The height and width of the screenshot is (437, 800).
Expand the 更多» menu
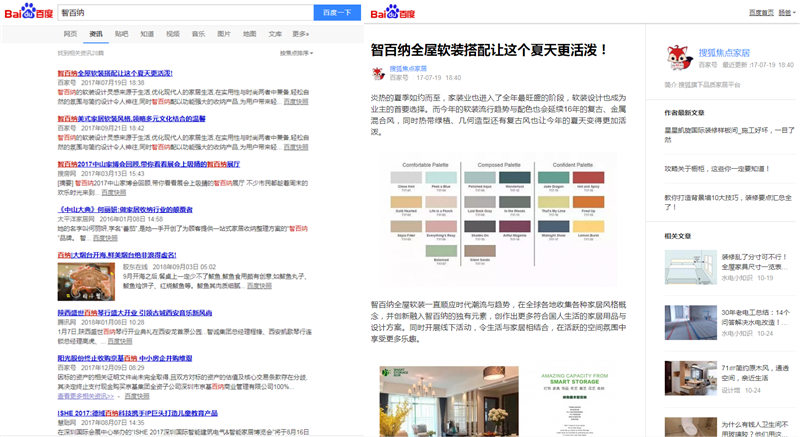(301, 34)
